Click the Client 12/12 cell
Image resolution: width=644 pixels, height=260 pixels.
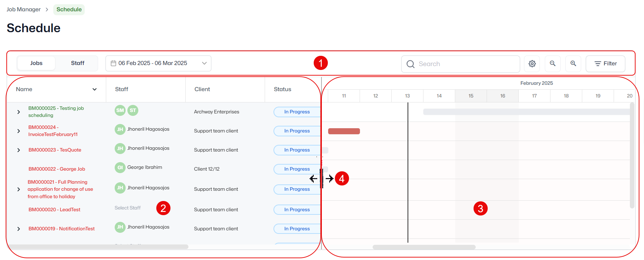[x=206, y=169]
